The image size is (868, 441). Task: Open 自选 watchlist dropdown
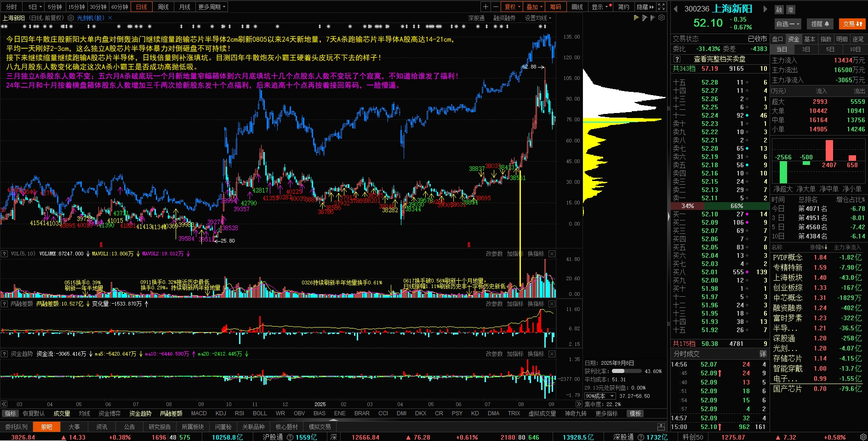pos(788,24)
